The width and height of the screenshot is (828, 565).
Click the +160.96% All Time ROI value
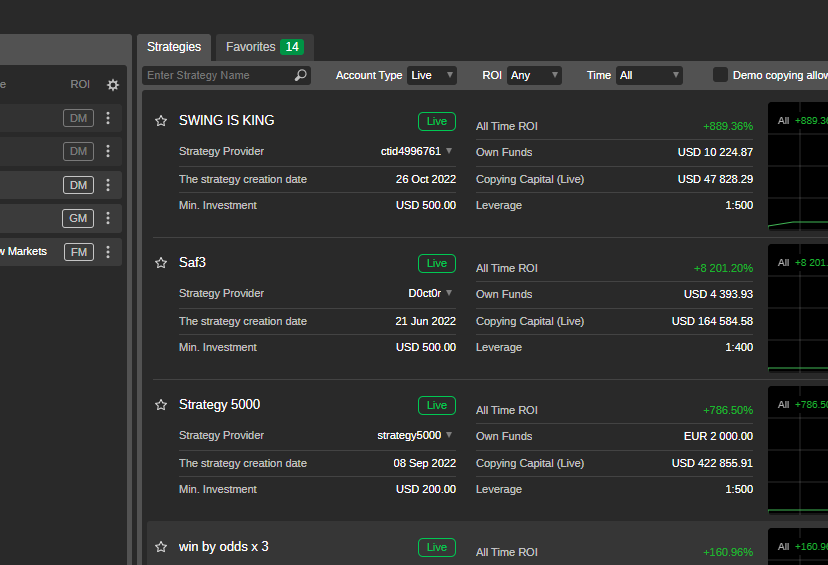[728, 553]
